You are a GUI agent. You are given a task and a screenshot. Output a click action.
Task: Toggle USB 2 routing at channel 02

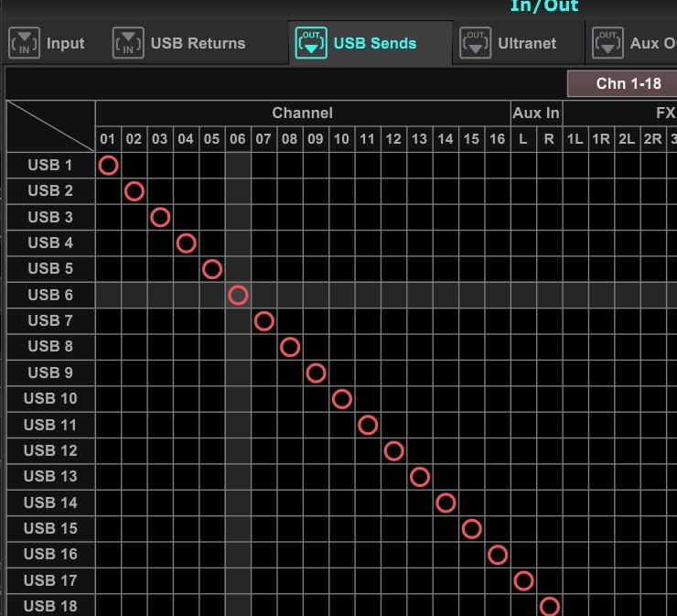click(x=134, y=191)
